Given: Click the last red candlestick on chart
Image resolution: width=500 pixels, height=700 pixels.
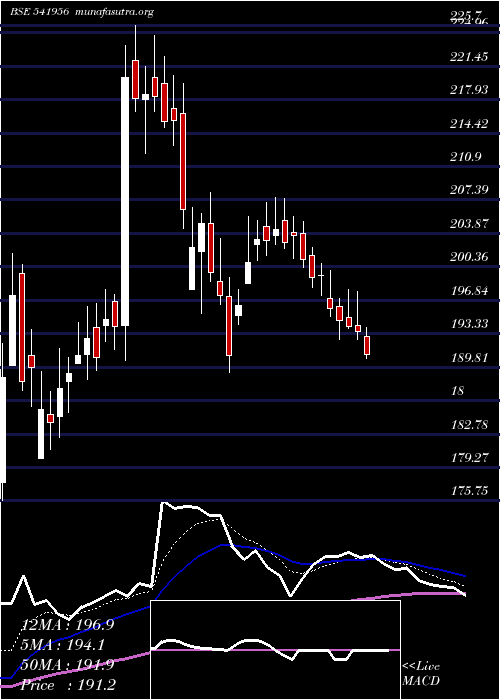Looking at the screenshot, I should coord(367,346).
